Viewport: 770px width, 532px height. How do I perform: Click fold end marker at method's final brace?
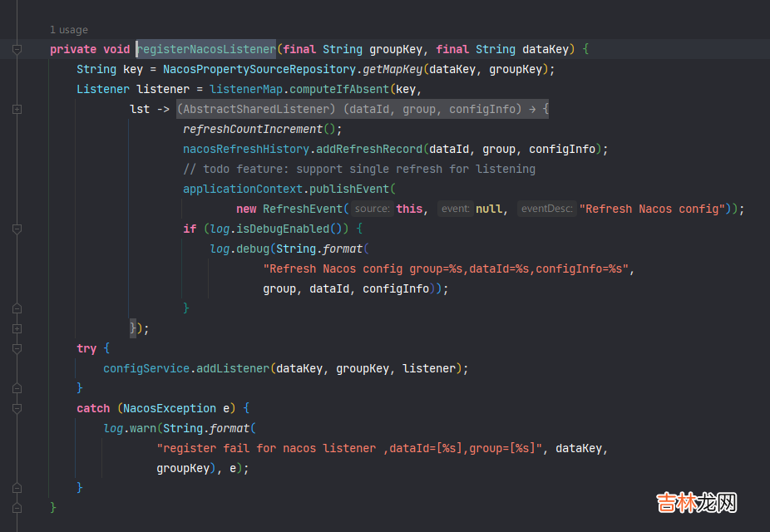17,507
